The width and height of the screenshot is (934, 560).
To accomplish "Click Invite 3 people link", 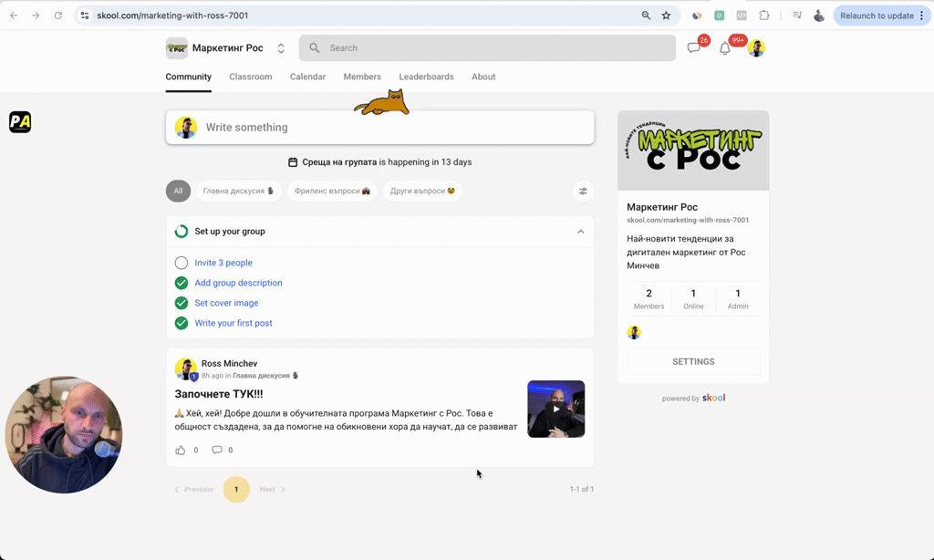I will [x=223, y=263].
